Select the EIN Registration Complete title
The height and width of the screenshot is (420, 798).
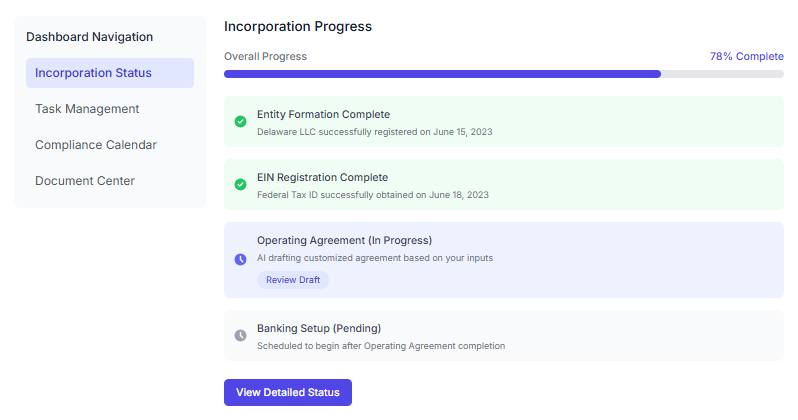point(322,177)
